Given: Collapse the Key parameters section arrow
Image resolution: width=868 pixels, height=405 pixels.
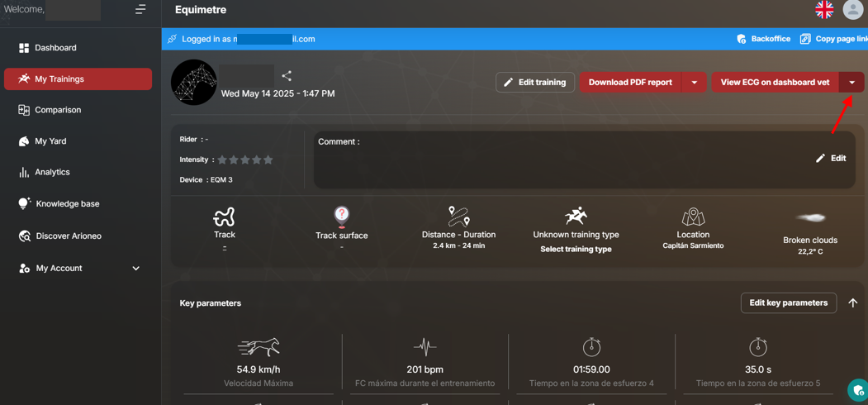Looking at the screenshot, I should tap(853, 303).
